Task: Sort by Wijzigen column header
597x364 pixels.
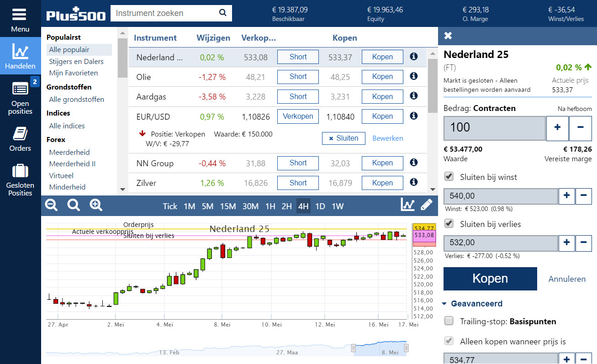Action: (213, 38)
